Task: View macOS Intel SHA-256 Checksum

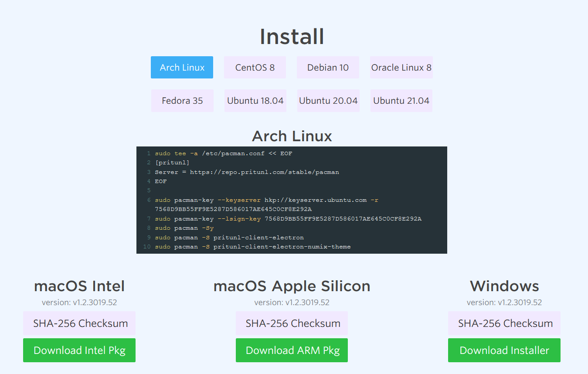Action: (x=79, y=323)
